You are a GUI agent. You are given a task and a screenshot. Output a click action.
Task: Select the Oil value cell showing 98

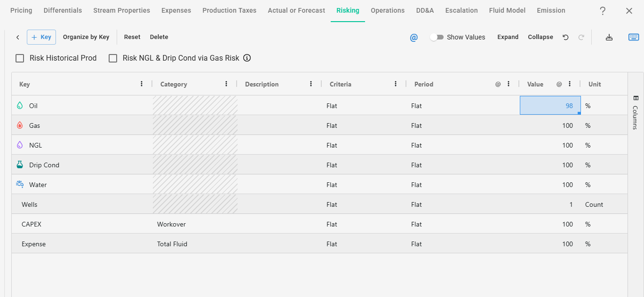point(550,106)
